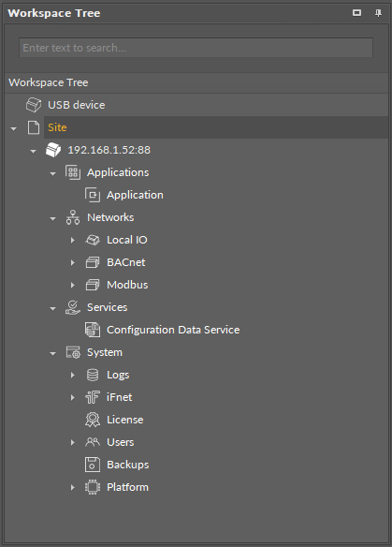Click the Platform chip icon
The image size is (392, 547).
click(x=93, y=487)
